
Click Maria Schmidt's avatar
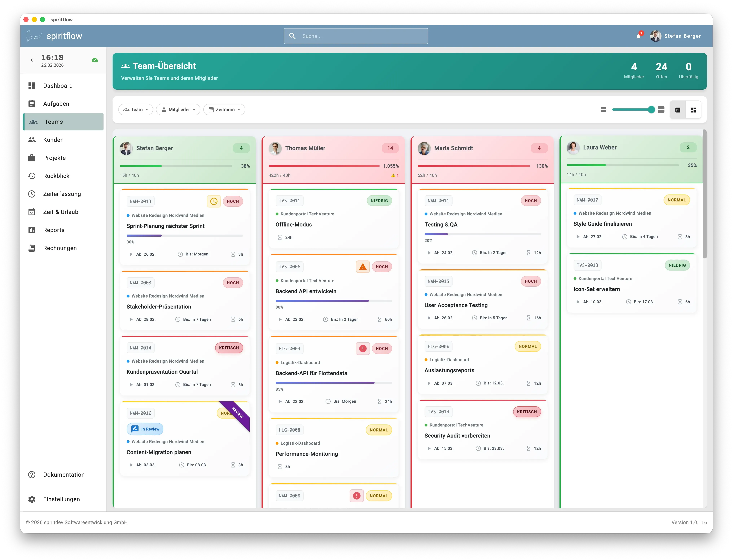[424, 148]
